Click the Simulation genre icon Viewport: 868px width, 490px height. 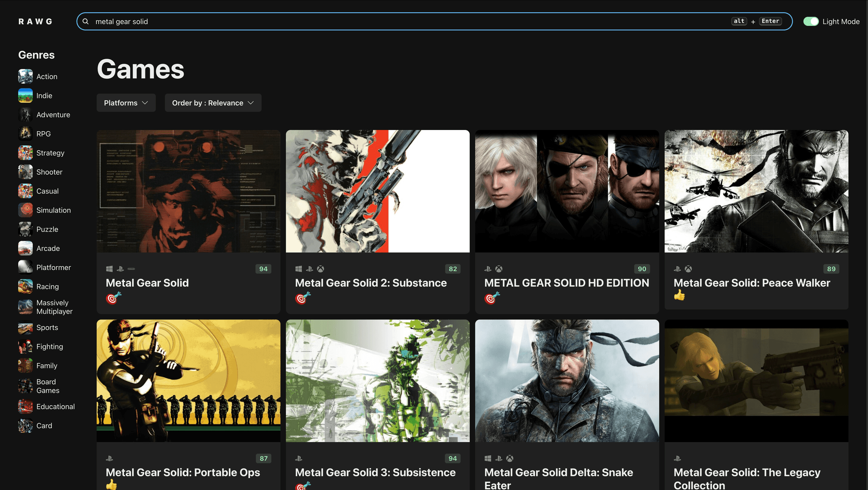tap(25, 210)
